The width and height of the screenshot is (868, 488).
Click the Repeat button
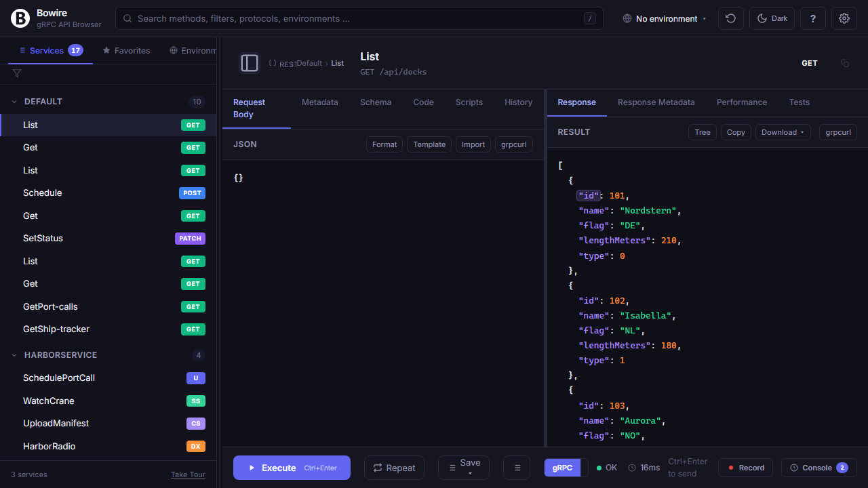pyautogui.click(x=394, y=468)
